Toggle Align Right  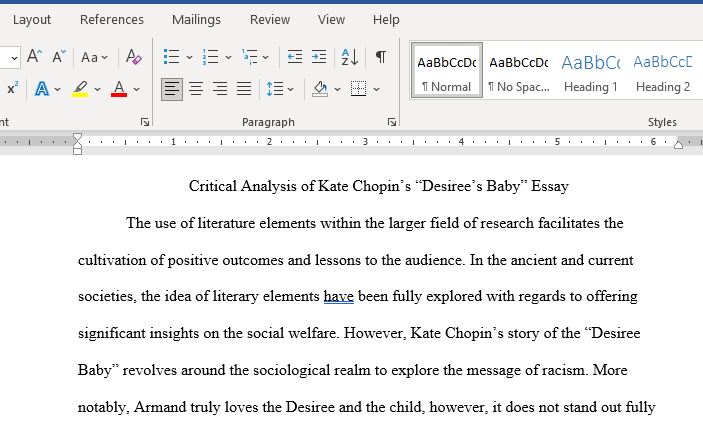click(220, 89)
